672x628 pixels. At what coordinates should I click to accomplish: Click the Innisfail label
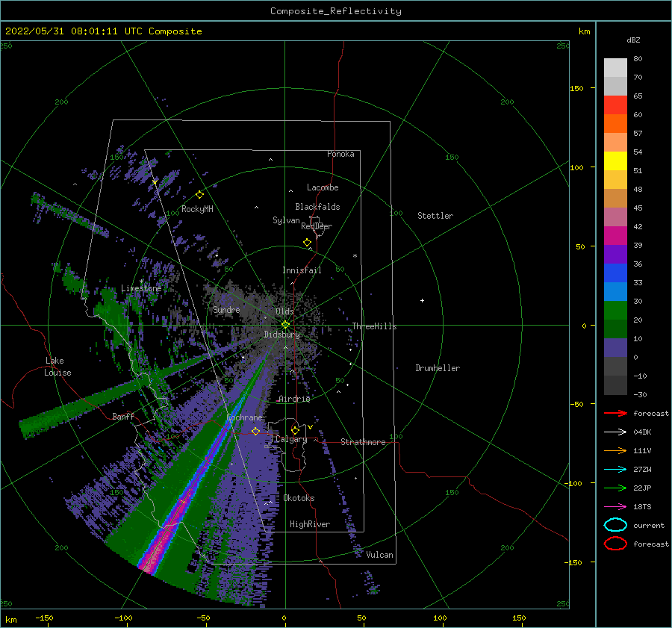[302, 270]
